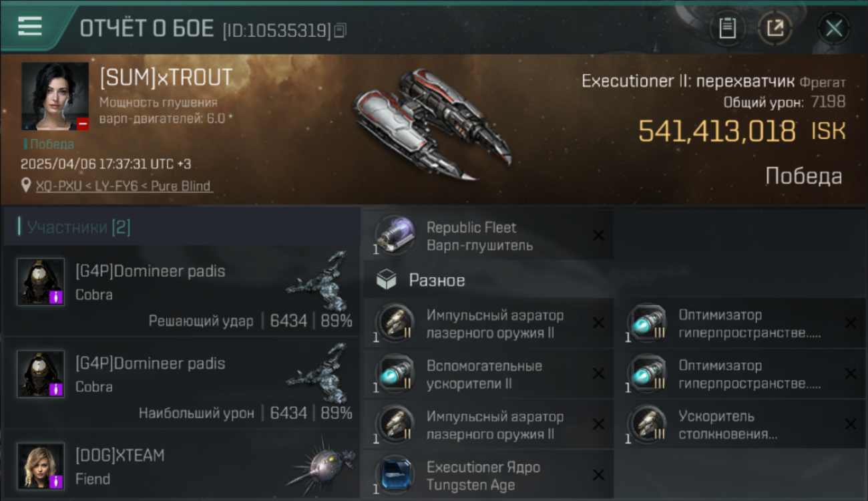Click the Вспомогательные ускорители II item icon
This screenshot has width=868, height=501.
click(x=394, y=374)
